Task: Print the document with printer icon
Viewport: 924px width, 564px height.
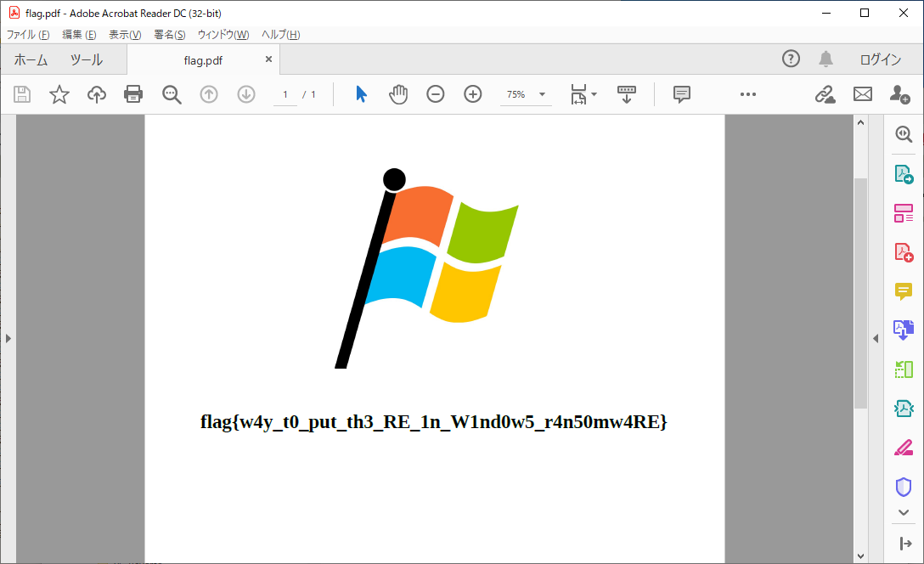Action: point(133,94)
